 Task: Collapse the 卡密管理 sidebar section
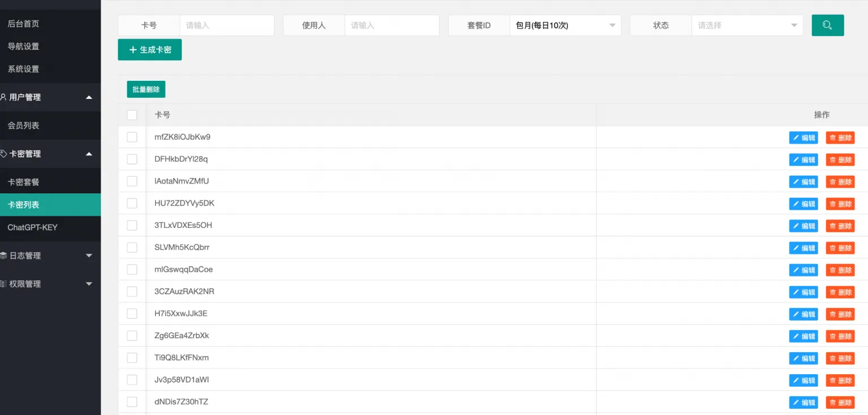tap(50, 154)
